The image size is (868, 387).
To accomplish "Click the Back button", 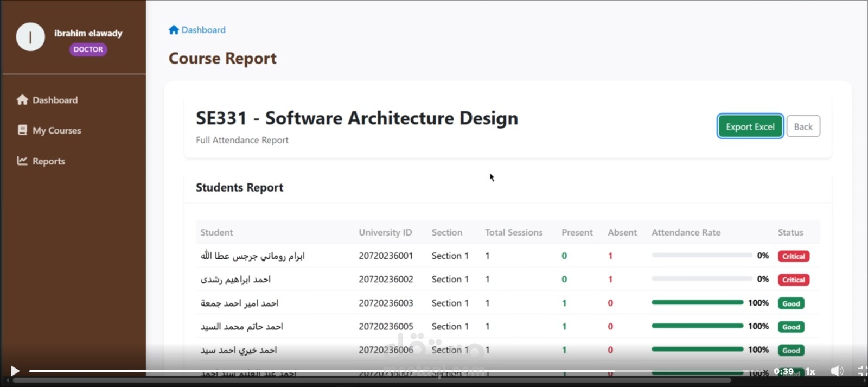I will pyautogui.click(x=803, y=126).
